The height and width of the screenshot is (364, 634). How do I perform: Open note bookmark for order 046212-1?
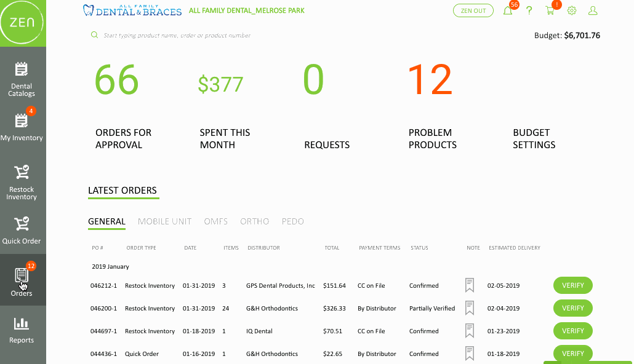click(470, 285)
